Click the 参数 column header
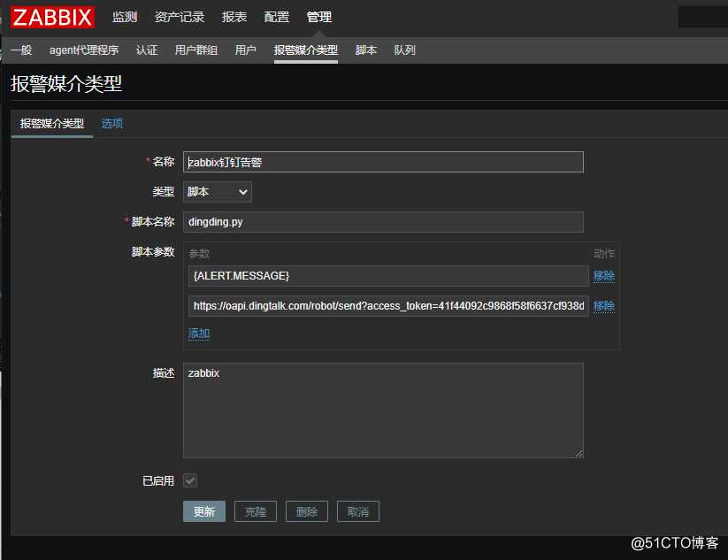 [x=199, y=254]
